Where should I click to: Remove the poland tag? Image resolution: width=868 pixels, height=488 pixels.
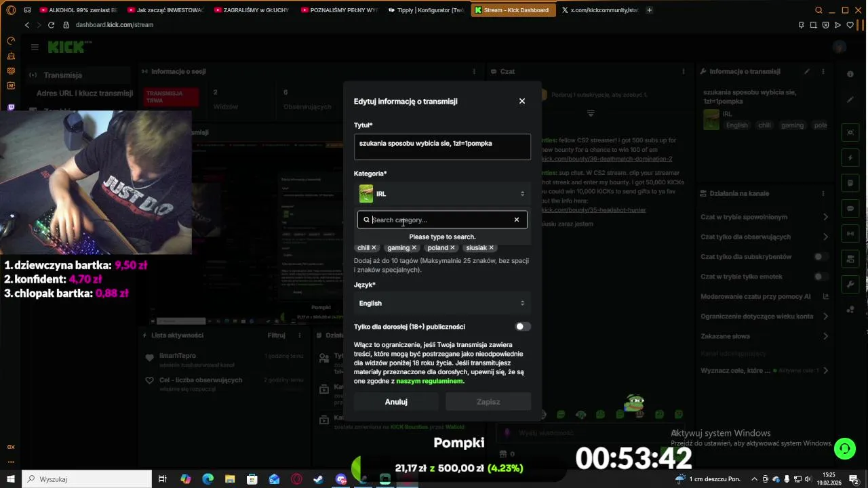click(452, 248)
